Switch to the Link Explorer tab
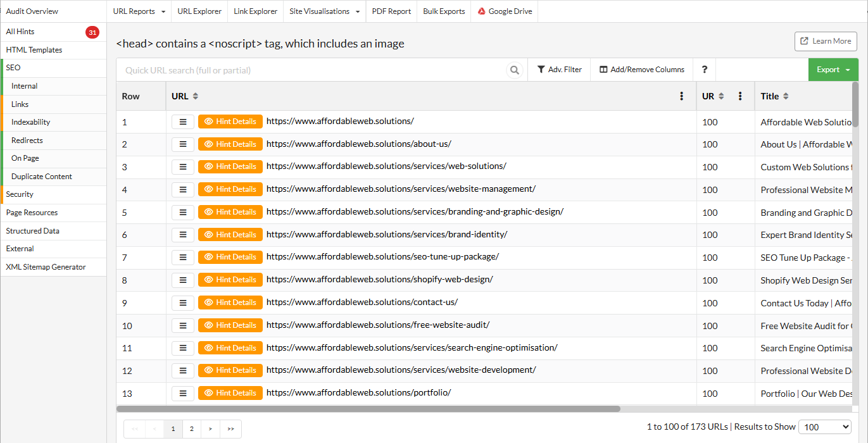This screenshot has height=443, width=868. [x=255, y=11]
